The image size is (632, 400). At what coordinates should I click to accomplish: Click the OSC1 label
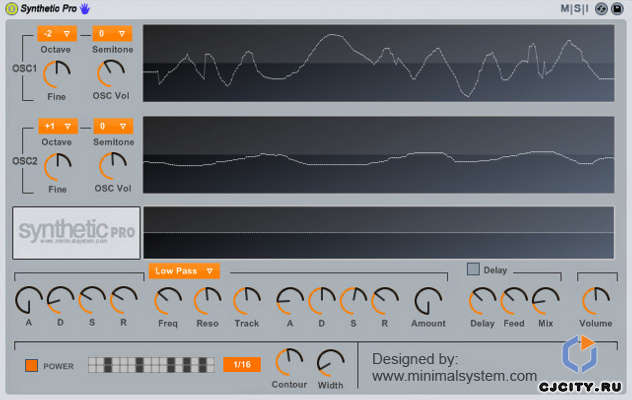coord(25,68)
